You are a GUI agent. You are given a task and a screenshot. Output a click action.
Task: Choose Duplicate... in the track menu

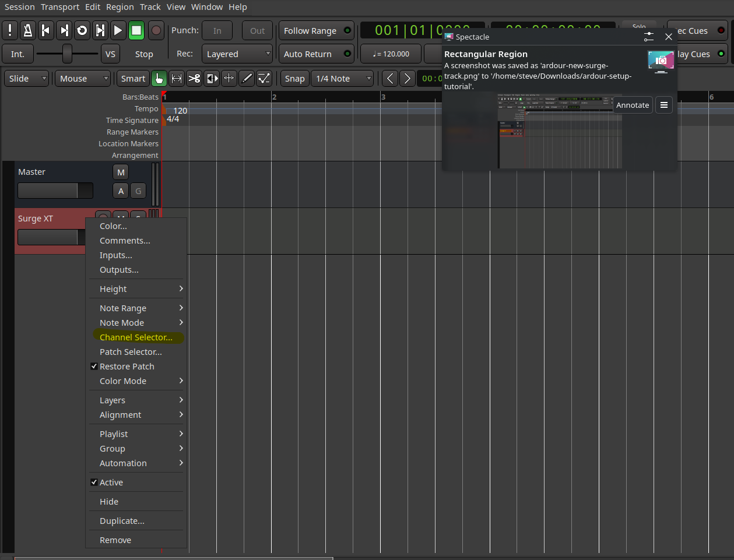pyautogui.click(x=136, y=521)
